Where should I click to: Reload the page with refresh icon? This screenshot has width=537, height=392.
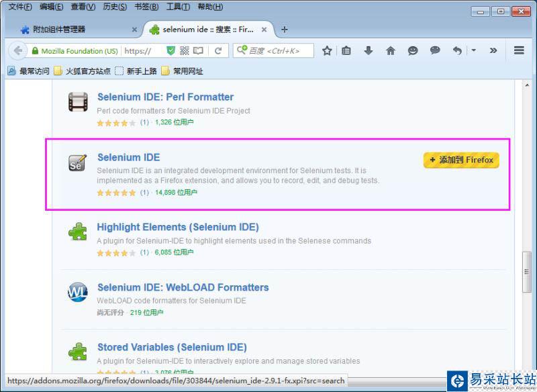coord(218,50)
